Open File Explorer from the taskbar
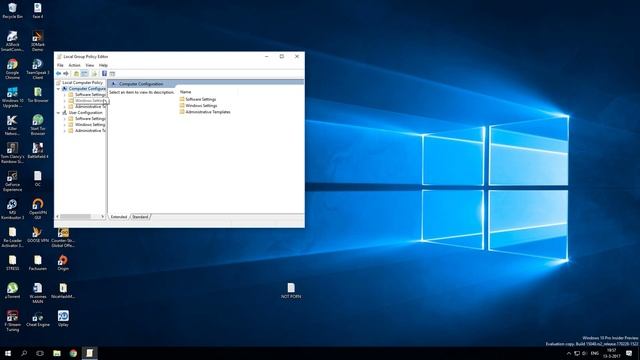The height and width of the screenshot is (360, 640). point(57,353)
